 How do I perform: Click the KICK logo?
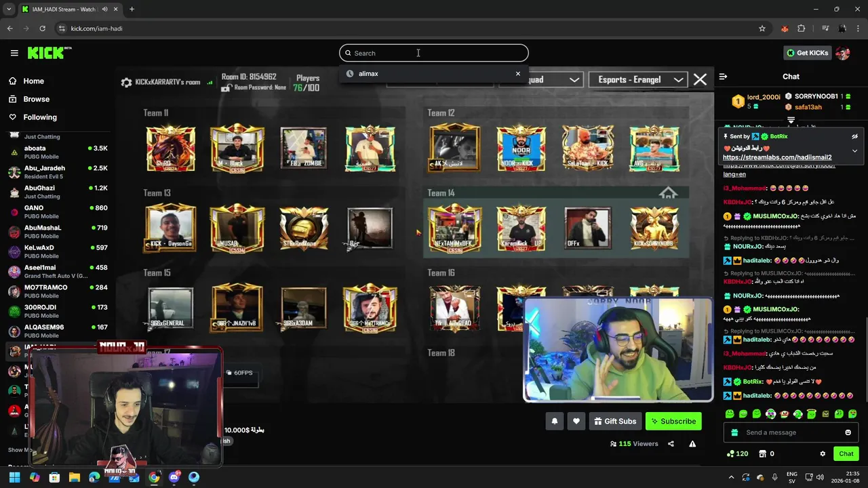50,53
